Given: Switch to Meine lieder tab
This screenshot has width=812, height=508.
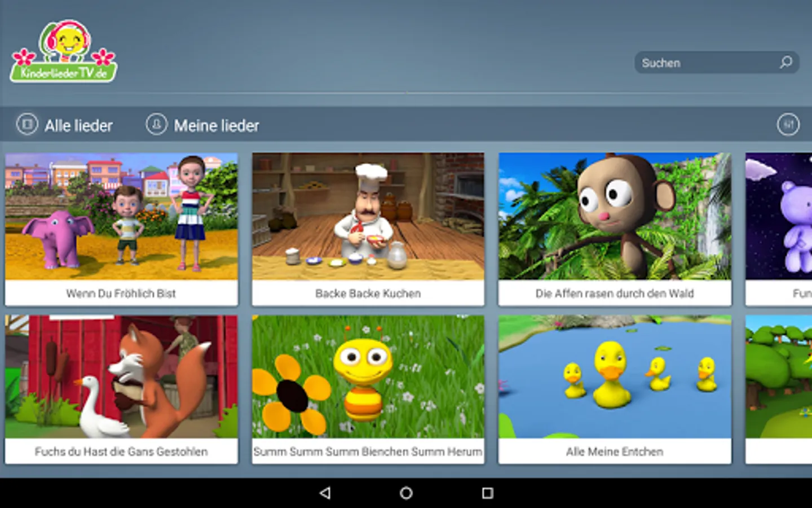Looking at the screenshot, I should [x=202, y=125].
